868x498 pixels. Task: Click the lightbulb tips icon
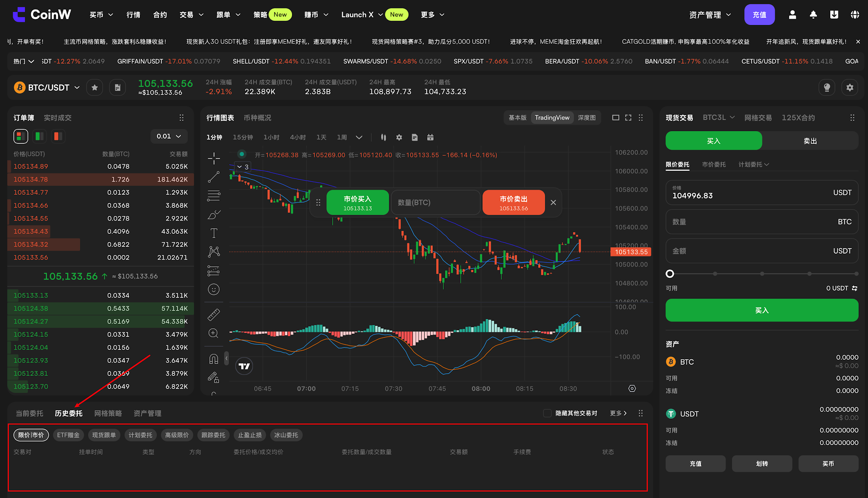[826, 87]
